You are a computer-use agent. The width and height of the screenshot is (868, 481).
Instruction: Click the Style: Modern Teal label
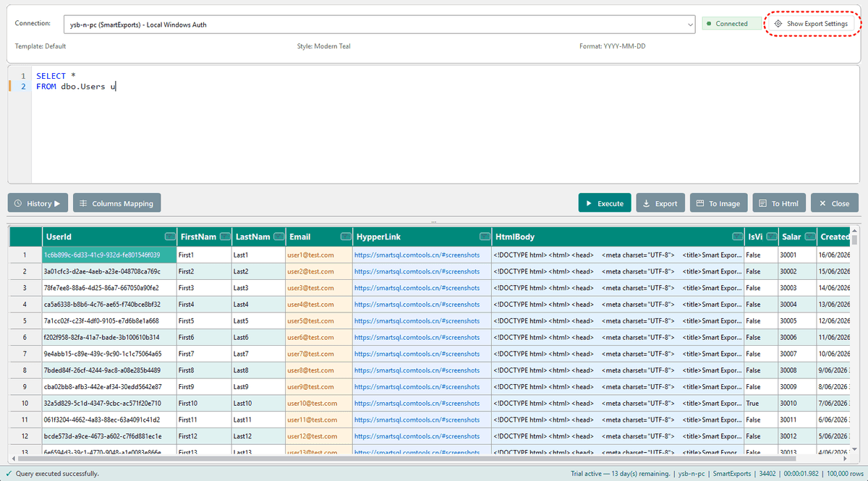click(325, 46)
